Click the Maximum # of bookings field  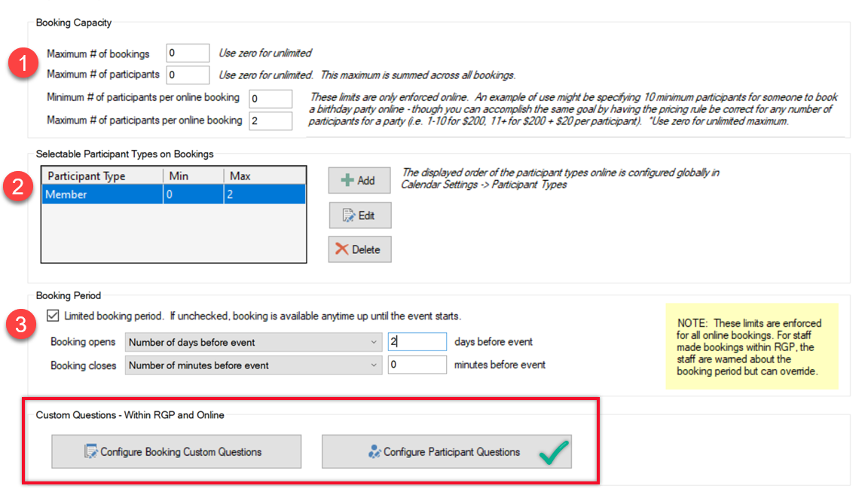tap(188, 53)
